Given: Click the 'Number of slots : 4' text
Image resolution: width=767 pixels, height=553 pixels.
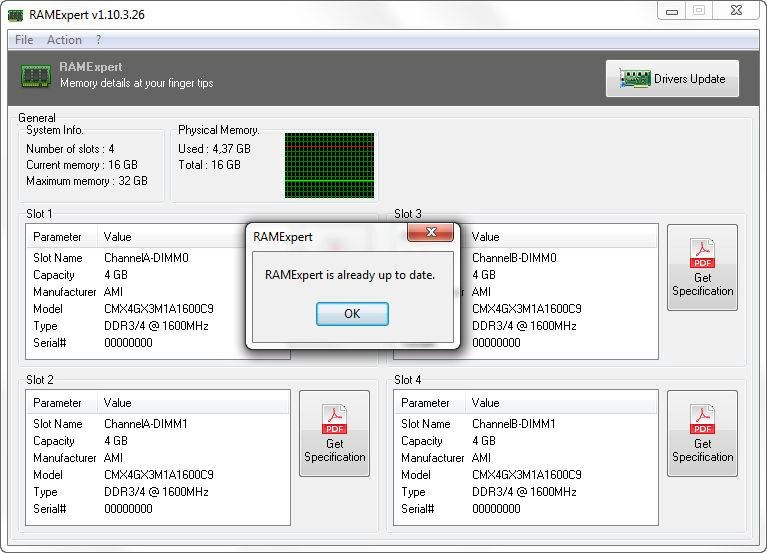Looking at the screenshot, I should 70,149.
